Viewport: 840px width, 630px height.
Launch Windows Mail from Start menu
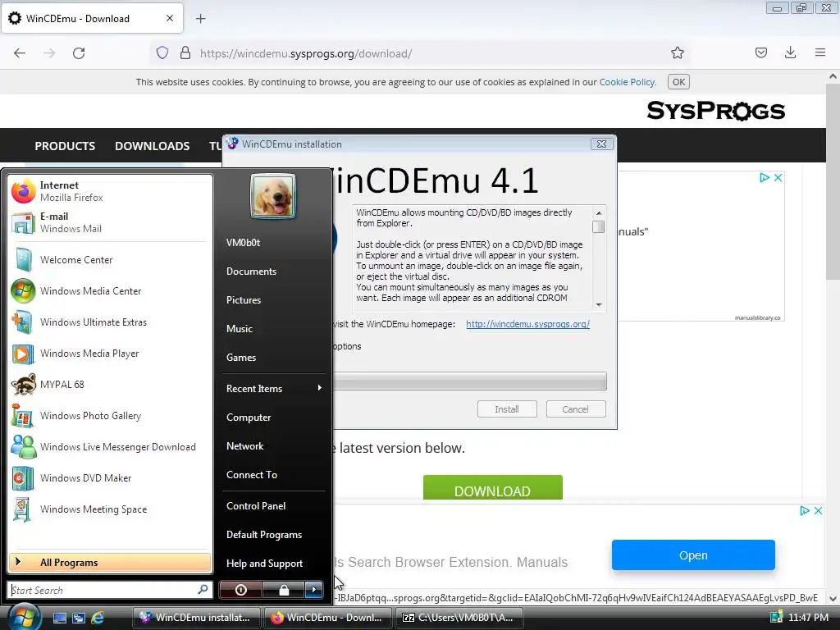110,222
